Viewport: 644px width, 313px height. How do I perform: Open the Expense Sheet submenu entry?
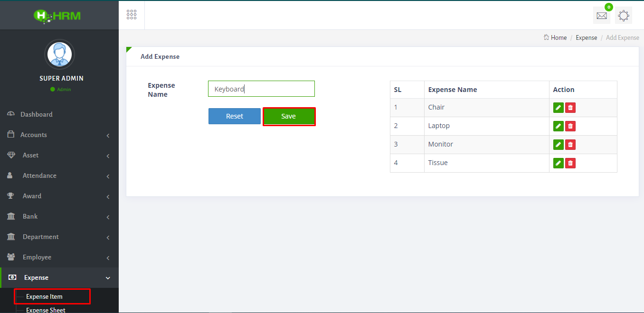(x=46, y=310)
